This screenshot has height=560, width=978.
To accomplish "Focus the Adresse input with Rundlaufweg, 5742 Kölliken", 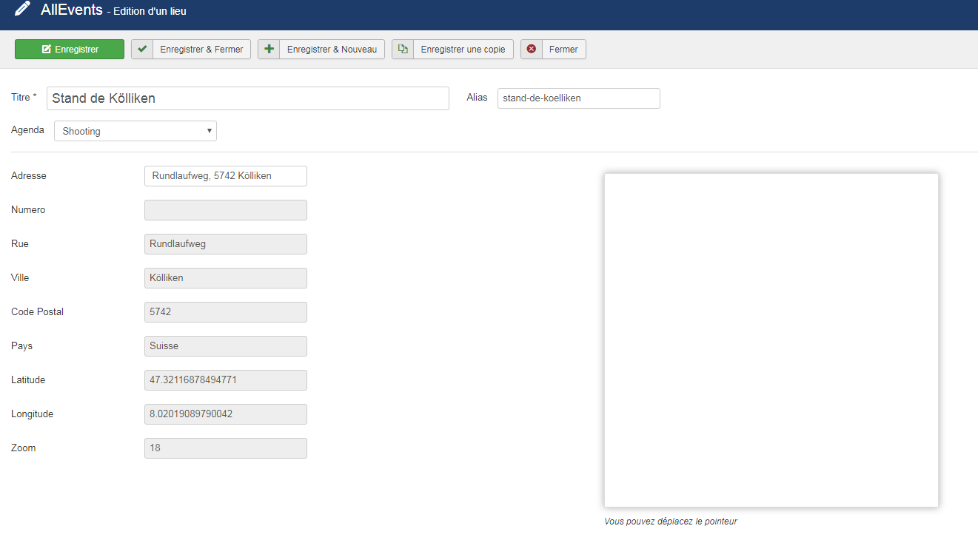I will 225,176.
